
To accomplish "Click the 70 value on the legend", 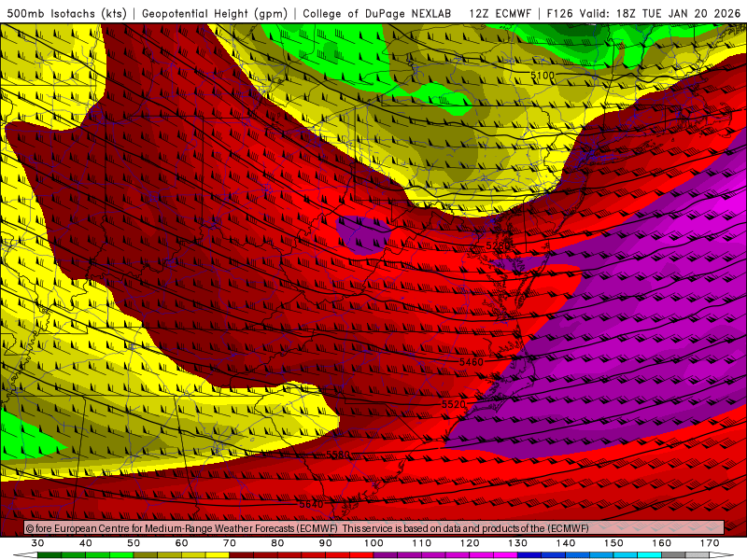I will point(230,543).
